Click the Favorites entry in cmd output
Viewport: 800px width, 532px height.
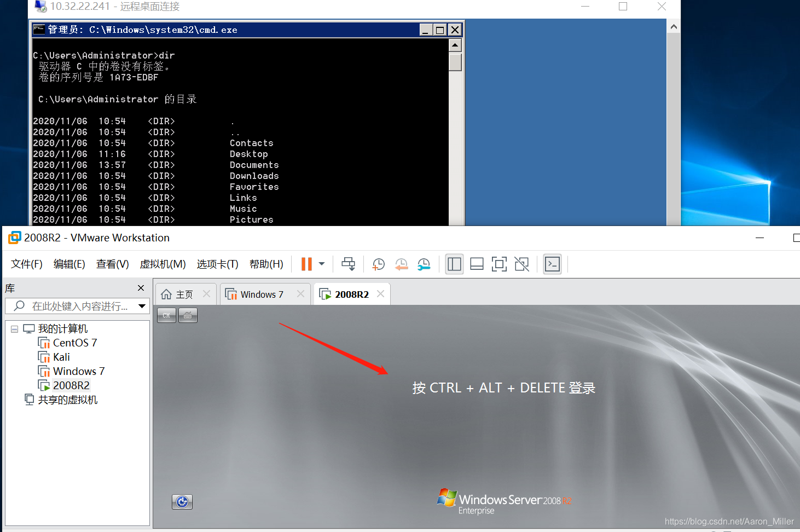(254, 187)
